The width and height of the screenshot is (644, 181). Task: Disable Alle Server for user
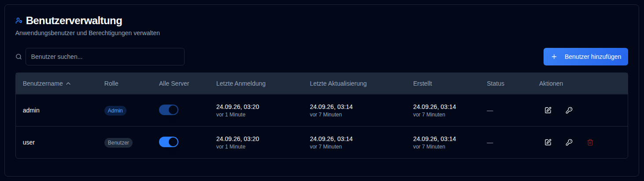click(x=169, y=142)
